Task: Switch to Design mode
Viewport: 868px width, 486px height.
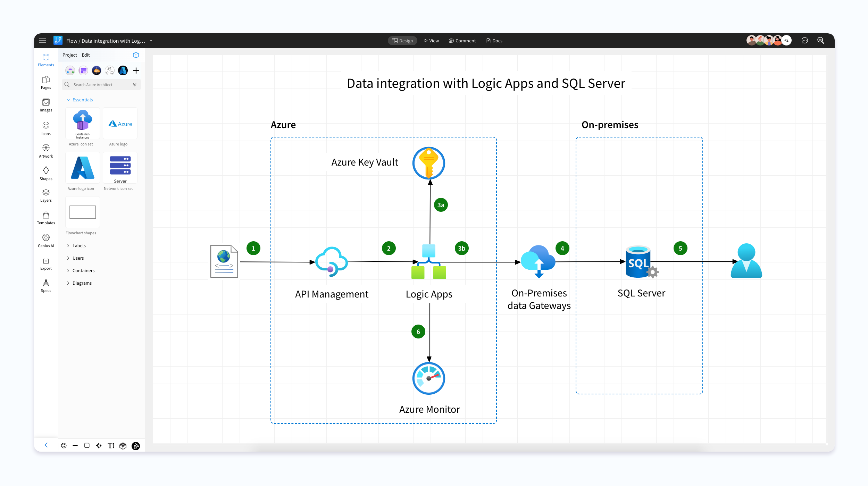Action: pos(402,41)
